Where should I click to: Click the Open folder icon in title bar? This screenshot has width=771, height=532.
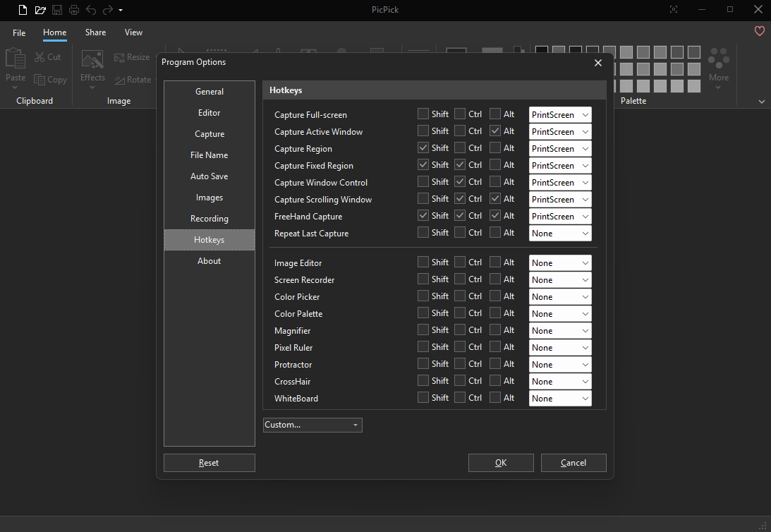coord(40,10)
